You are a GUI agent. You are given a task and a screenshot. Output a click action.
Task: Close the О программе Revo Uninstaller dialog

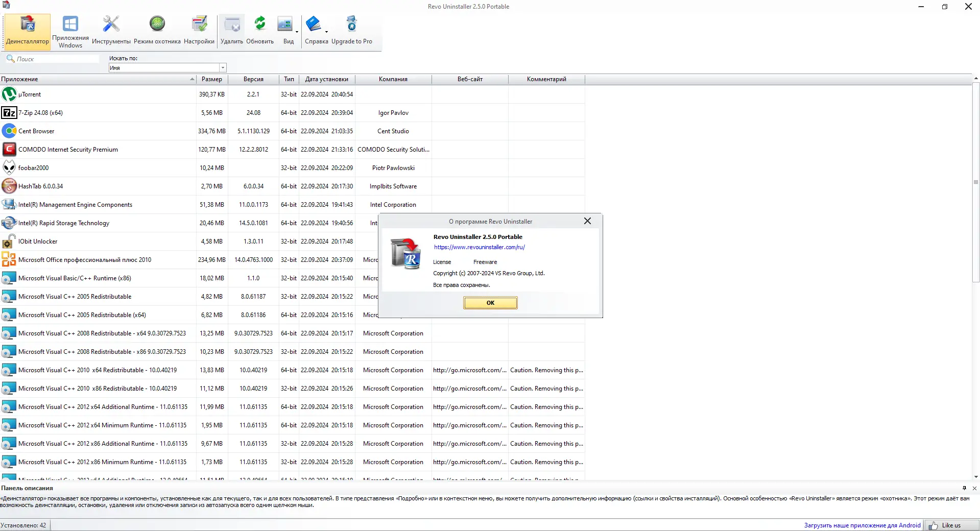pos(587,221)
